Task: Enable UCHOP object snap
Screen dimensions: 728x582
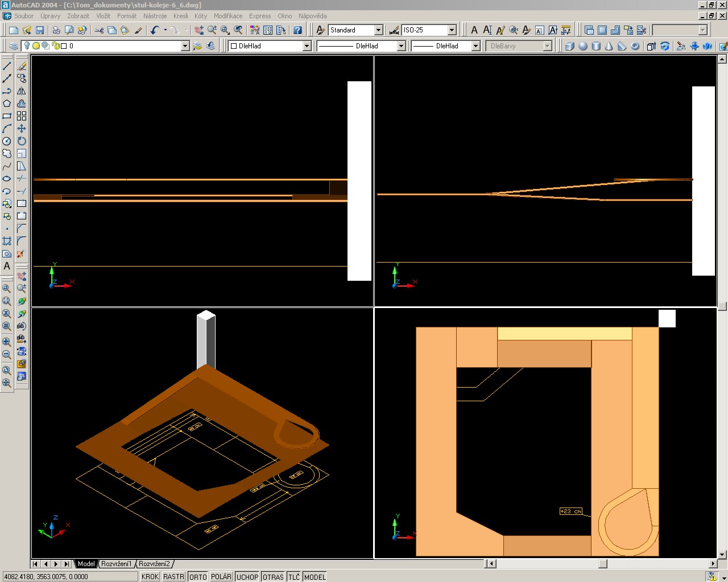Action: click(247, 577)
